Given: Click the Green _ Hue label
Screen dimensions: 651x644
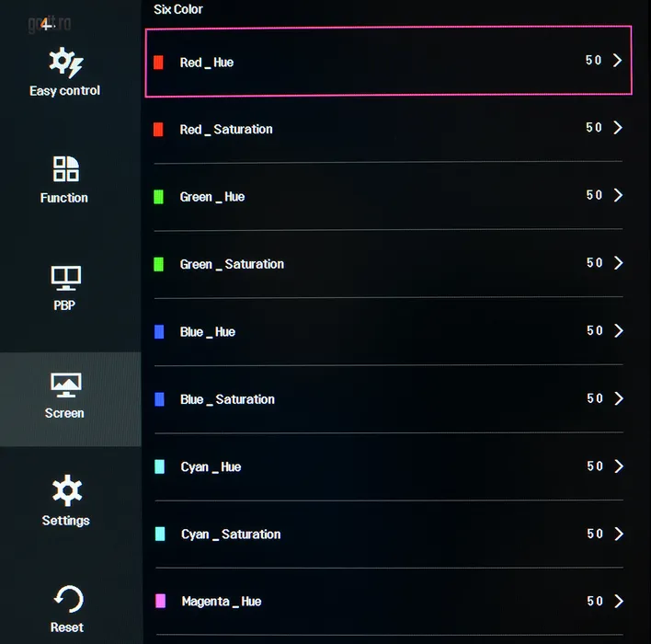Looking at the screenshot, I should 212,197.
